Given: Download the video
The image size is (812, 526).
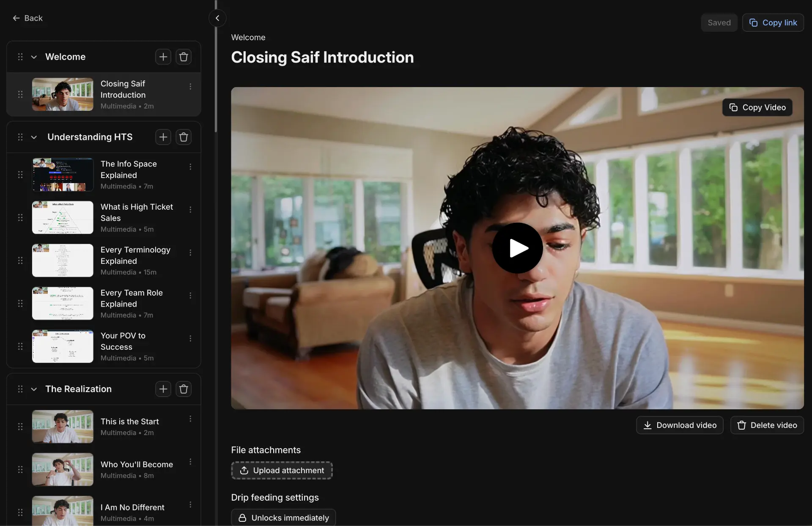Looking at the screenshot, I should [680, 425].
